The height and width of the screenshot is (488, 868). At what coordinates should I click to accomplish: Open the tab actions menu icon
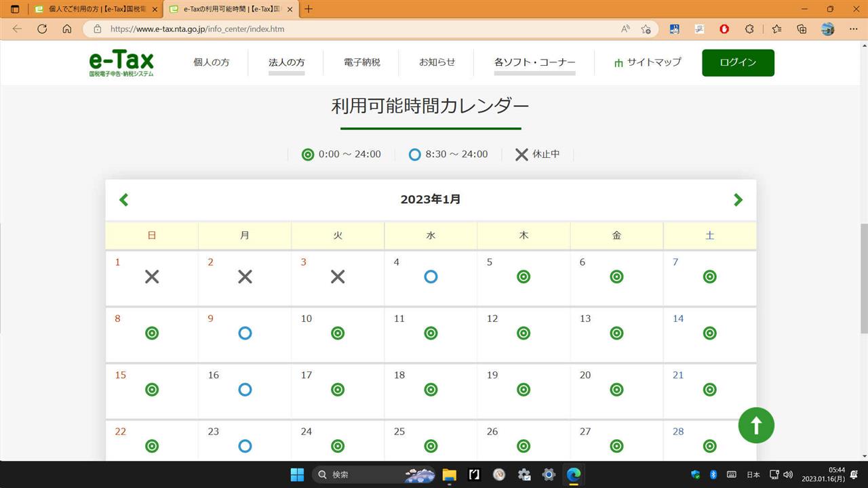coord(15,9)
